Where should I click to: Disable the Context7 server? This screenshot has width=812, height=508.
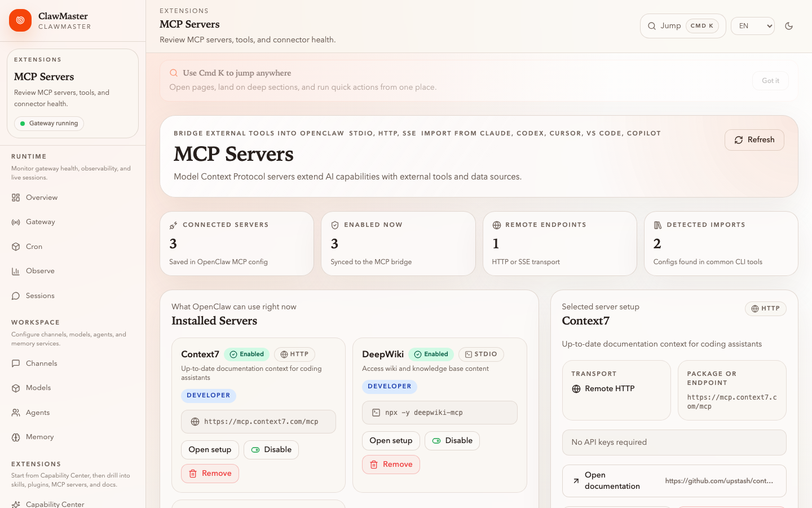pos(271,450)
